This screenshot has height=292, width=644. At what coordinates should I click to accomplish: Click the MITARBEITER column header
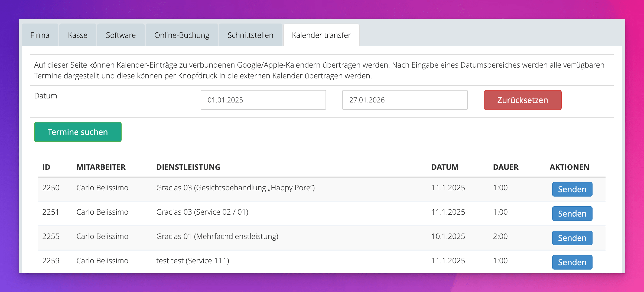pyautogui.click(x=101, y=167)
